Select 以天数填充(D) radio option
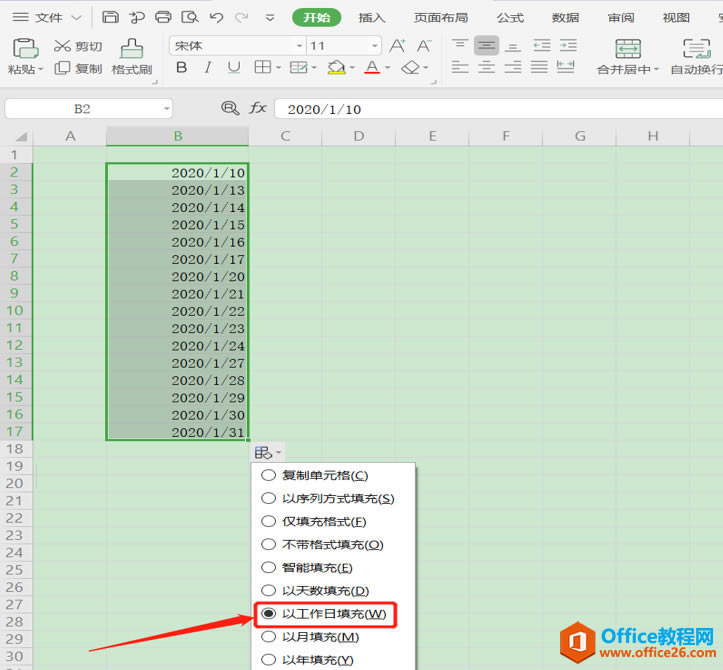The width and height of the screenshot is (723, 670). click(268, 591)
